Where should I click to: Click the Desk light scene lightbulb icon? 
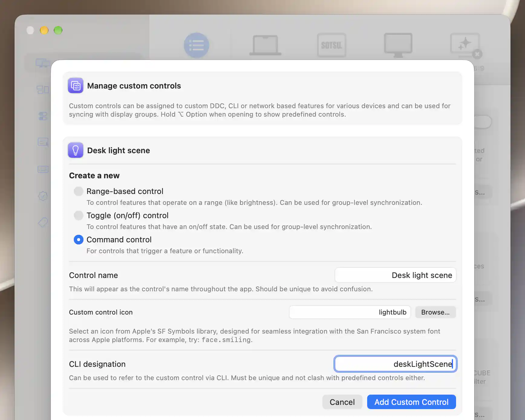(x=76, y=150)
